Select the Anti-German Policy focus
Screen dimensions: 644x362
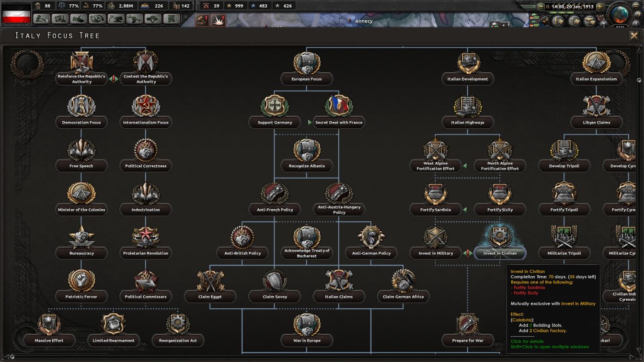[371, 242]
